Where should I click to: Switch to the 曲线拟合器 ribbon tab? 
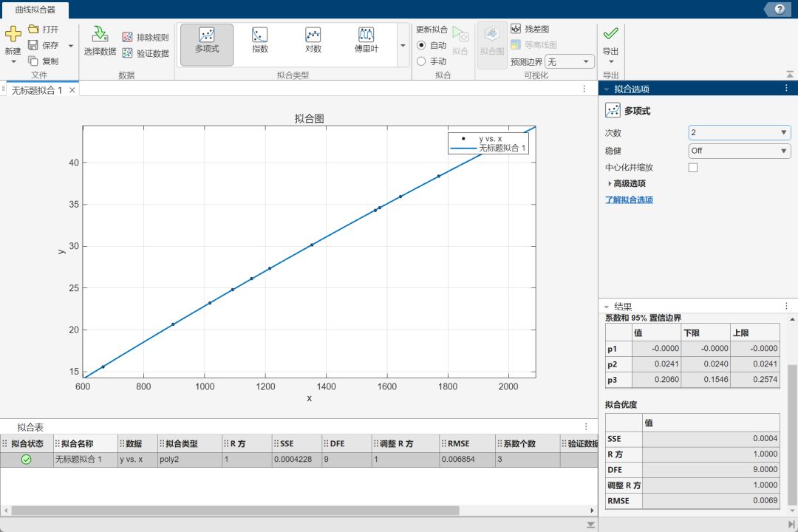coord(35,10)
